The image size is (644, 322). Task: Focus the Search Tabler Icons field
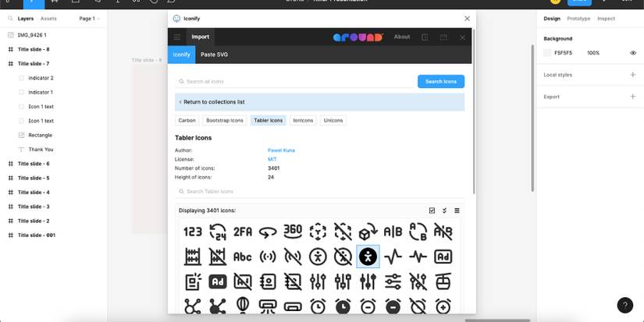[319, 192]
